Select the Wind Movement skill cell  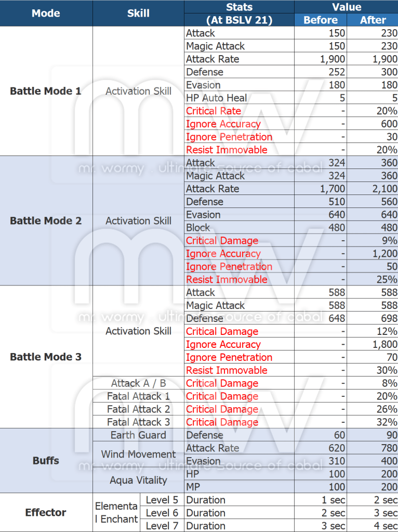[x=138, y=454]
